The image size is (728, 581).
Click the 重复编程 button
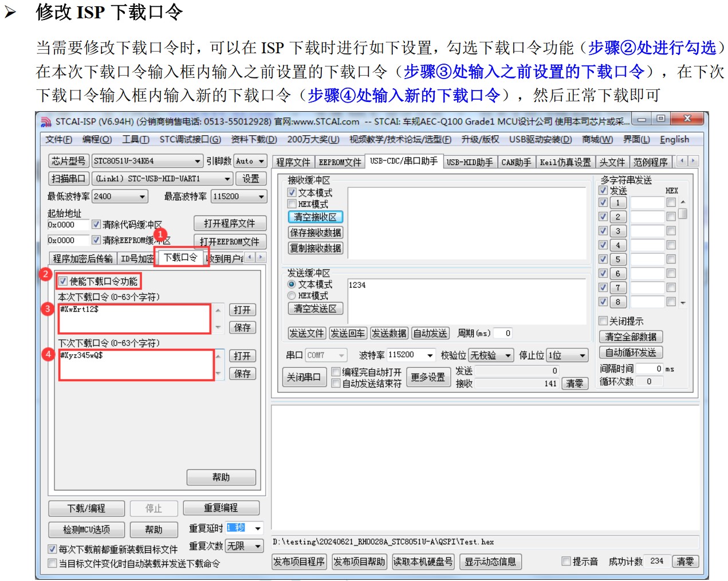pyautogui.click(x=221, y=508)
